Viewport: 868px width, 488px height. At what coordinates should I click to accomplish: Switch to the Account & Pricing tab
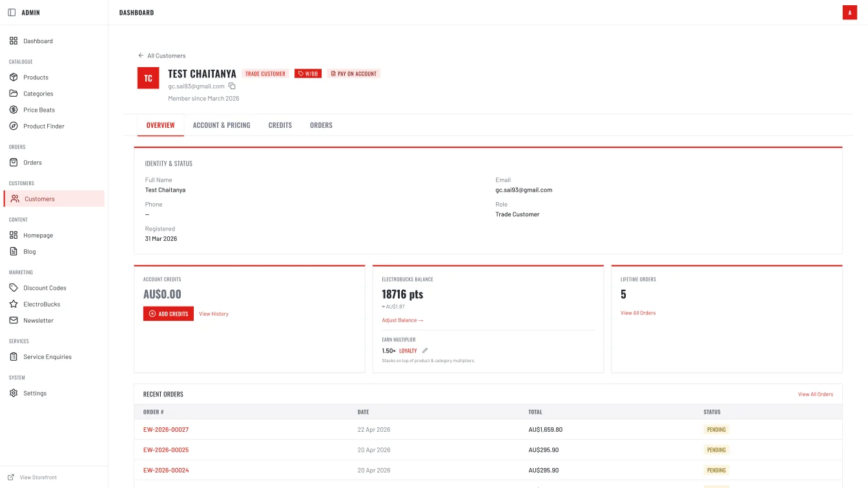pyautogui.click(x=222, y=125)
